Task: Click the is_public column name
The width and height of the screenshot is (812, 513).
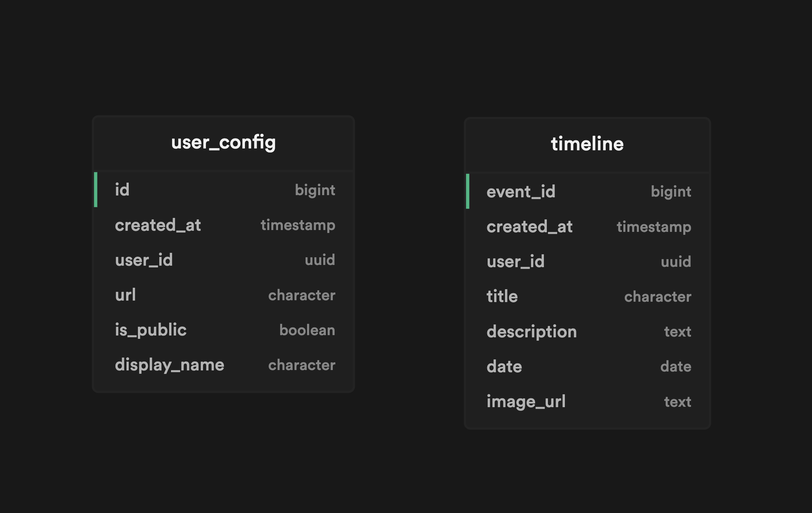Action: click(x=151, y=330)
